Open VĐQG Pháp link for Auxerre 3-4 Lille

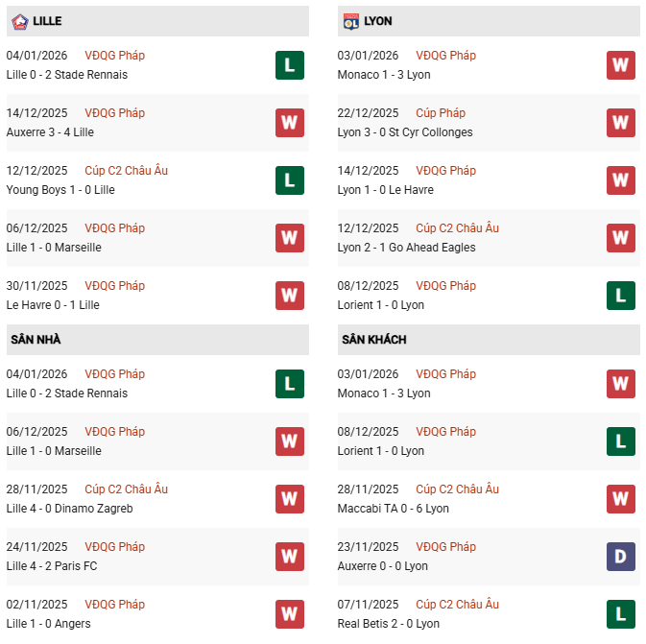point(114,113)
